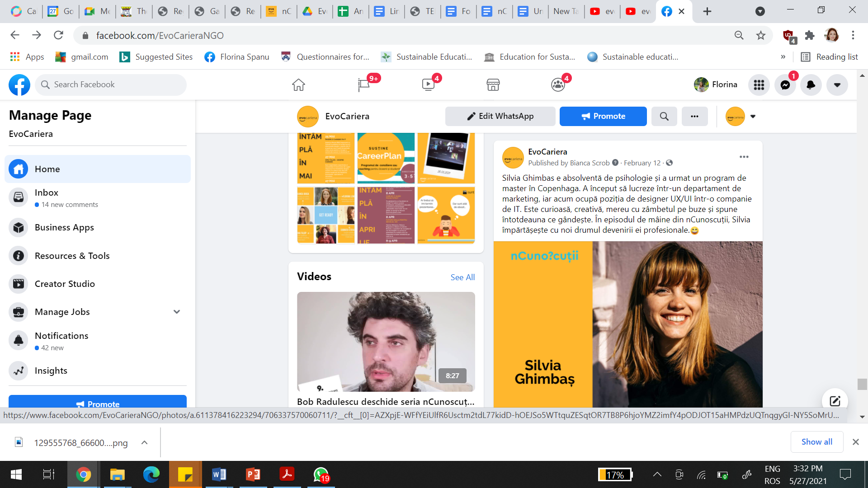
Task: Open Notifications in Manage Page sidebar
Action: coord(98,341)
